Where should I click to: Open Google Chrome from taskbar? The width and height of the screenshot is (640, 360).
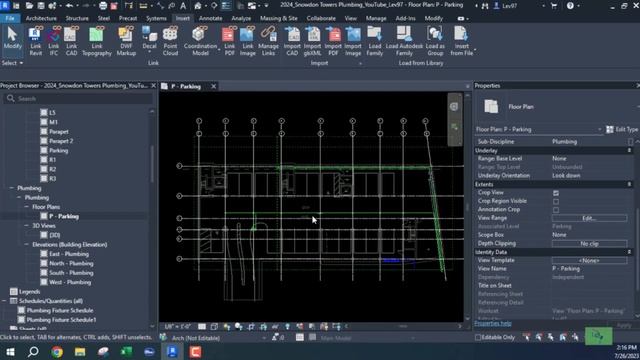pos(57,351)
